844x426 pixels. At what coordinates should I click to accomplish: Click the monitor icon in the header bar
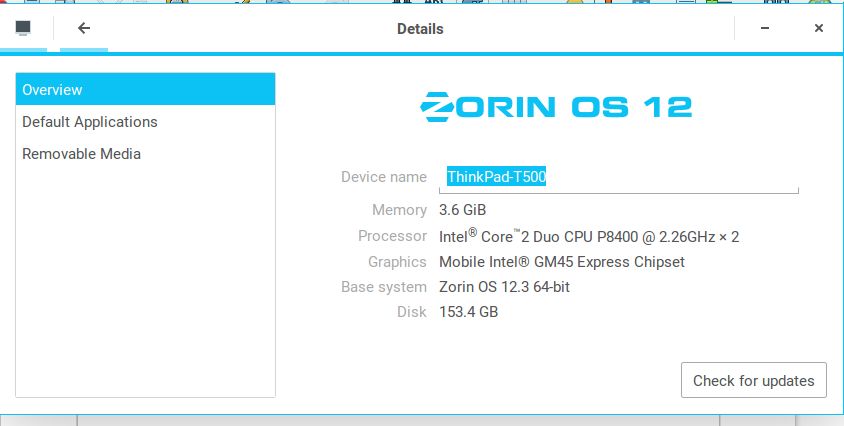tap(23, 28)
